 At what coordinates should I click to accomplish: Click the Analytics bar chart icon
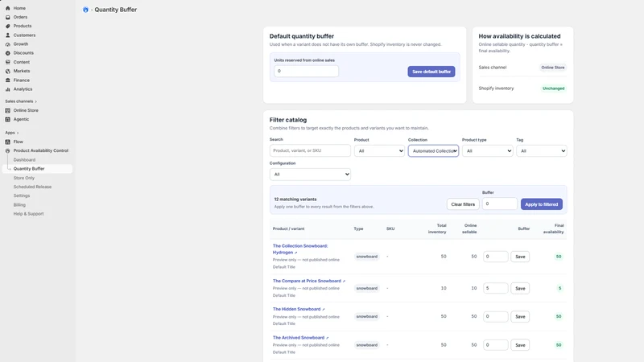pos(8,89)
